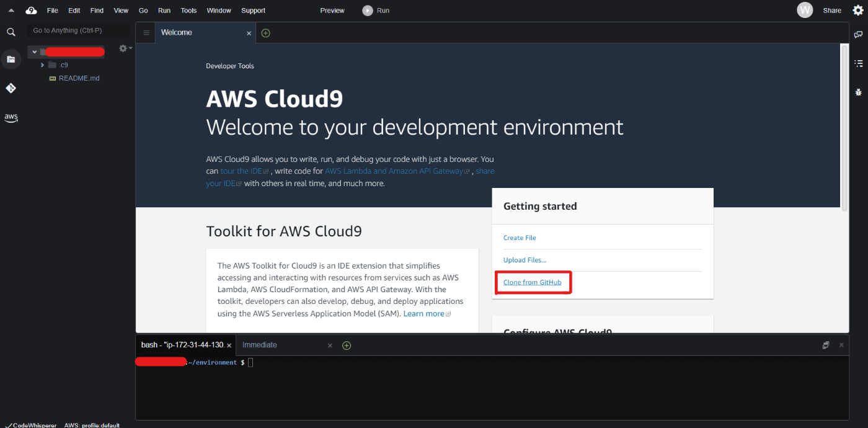The image size is (868, 428).
Task: Open the View menu
Action: (122, 11)
